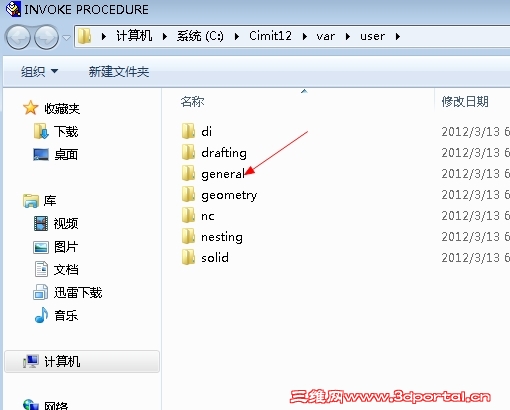Open the 图片 library
Screen dimensions: 510x410
pos(66,247)
